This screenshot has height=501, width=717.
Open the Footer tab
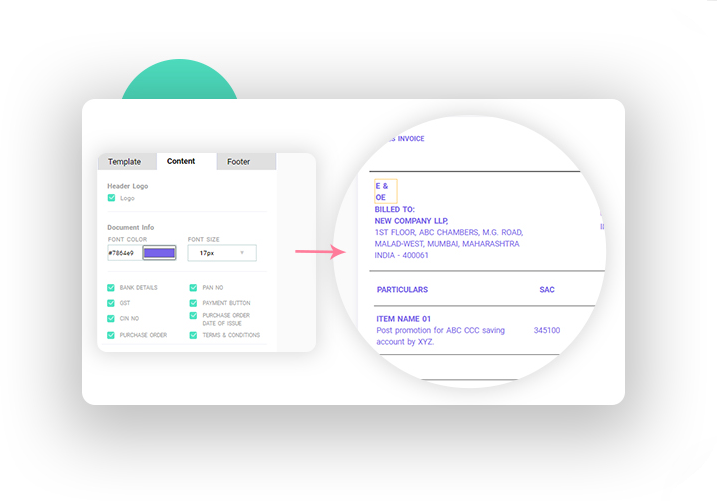[x=238, y=162]
